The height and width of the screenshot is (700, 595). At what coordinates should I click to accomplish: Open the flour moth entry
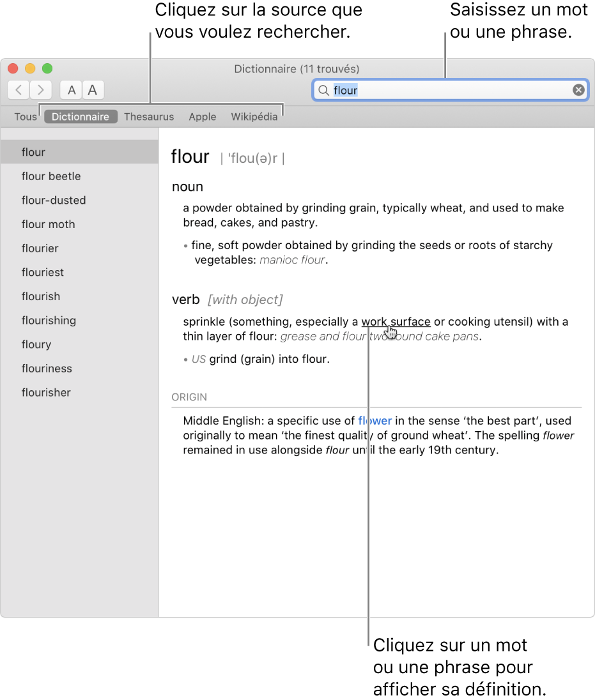tap(48, 224)
